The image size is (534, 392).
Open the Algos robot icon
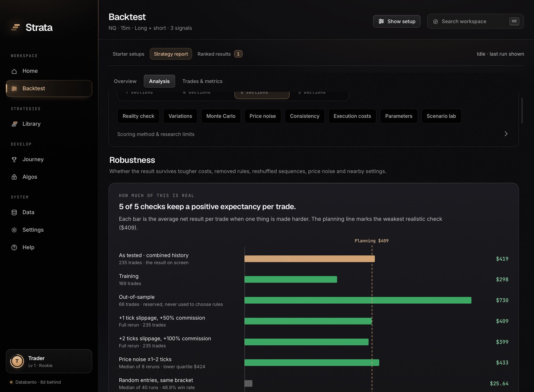[14, 177]
